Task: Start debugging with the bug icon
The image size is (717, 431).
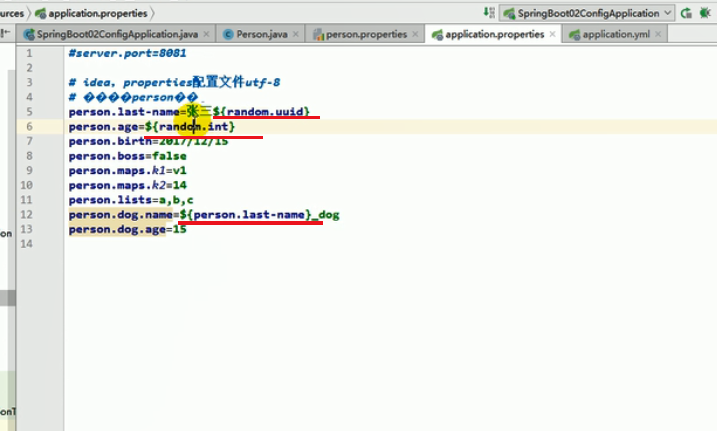Action: (x=705, y=13)
